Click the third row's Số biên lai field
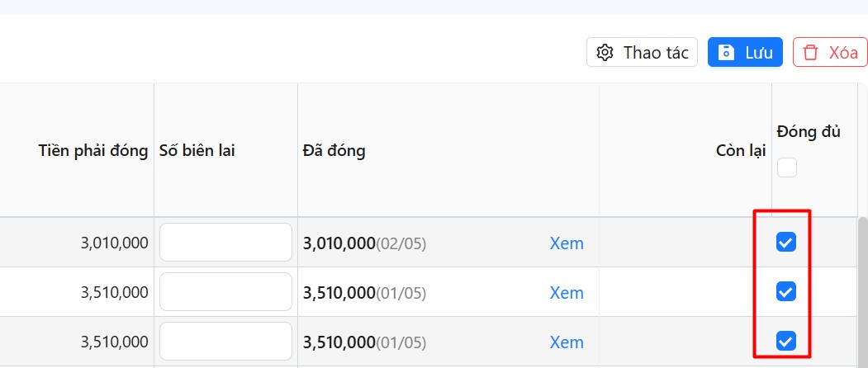 pos(225,342)
